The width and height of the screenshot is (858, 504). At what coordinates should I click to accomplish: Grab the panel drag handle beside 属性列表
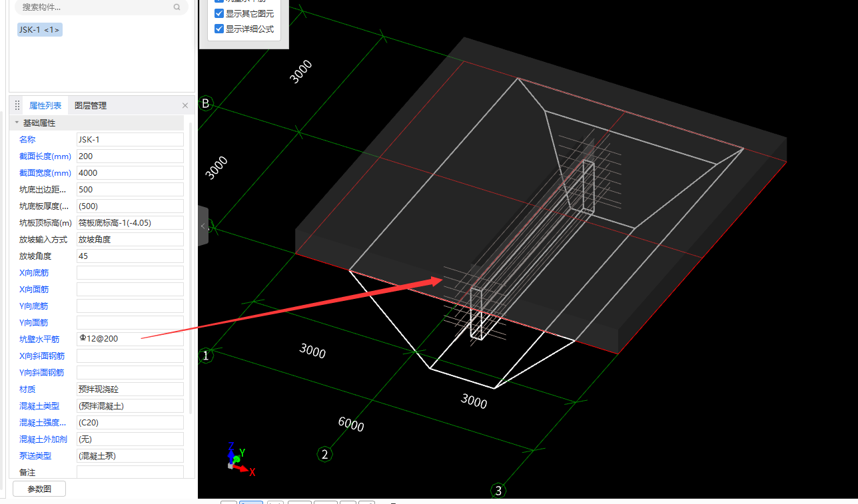click(17, 105)
